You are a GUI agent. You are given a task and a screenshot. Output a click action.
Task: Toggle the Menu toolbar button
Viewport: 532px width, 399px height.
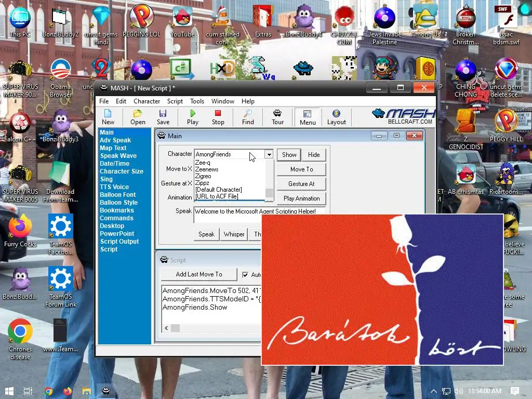[x=308, y=117]
